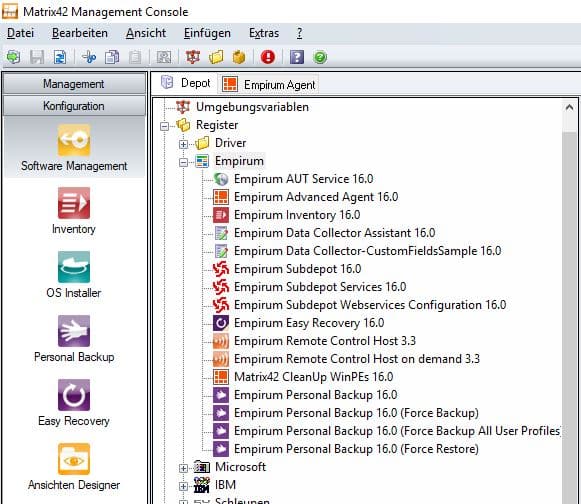The image size is (581, 504).
Task: Select the Microsoft tree item
Action: 240,467
